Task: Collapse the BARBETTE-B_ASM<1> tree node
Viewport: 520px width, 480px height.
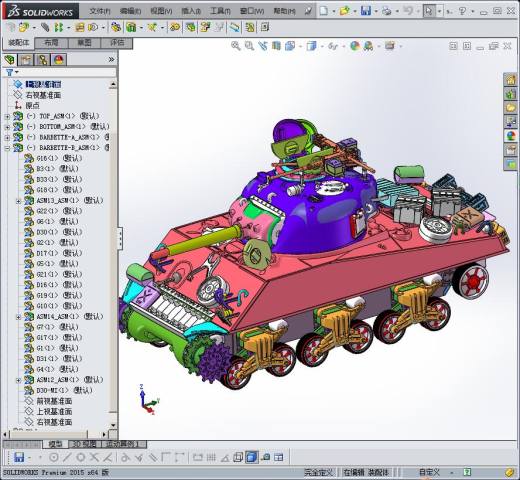Action: (7, 148)
